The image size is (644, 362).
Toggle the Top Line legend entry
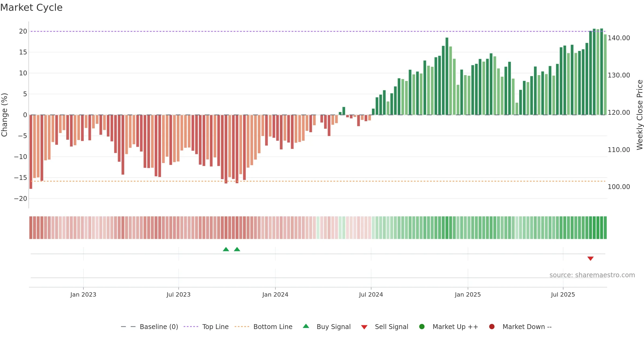coord(206,327)
